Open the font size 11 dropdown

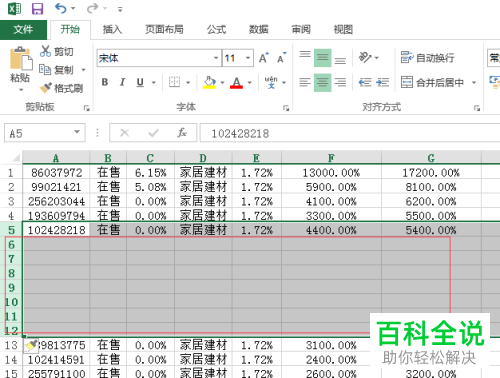pyautogui.click(x=248, y=58)
